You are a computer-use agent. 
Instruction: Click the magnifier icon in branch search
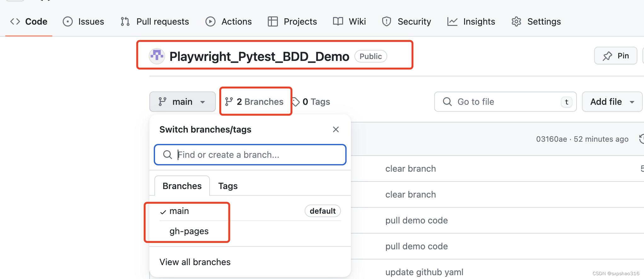[167, 155]
